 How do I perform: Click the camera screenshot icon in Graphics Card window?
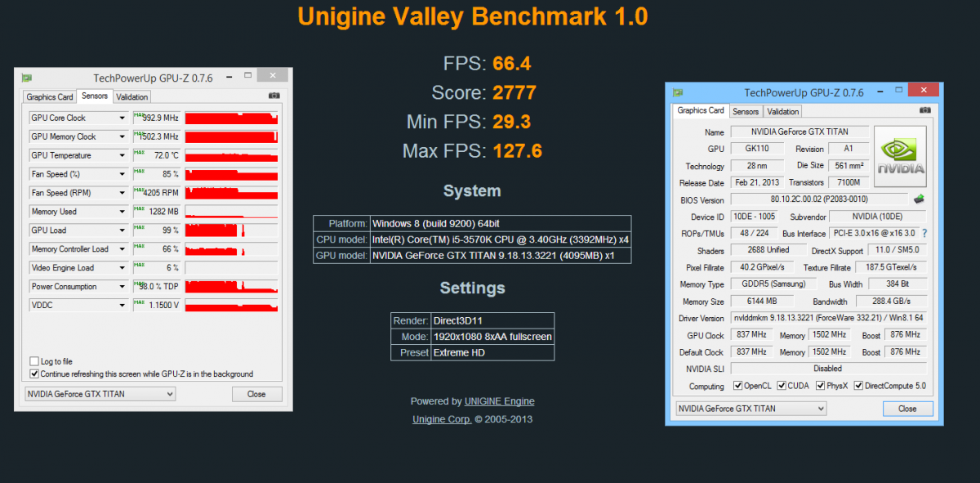pos(924,110)
